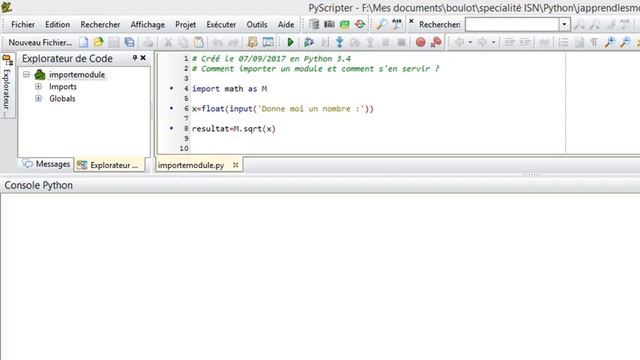Open a file with the folder icon

(x=98, y=42)
